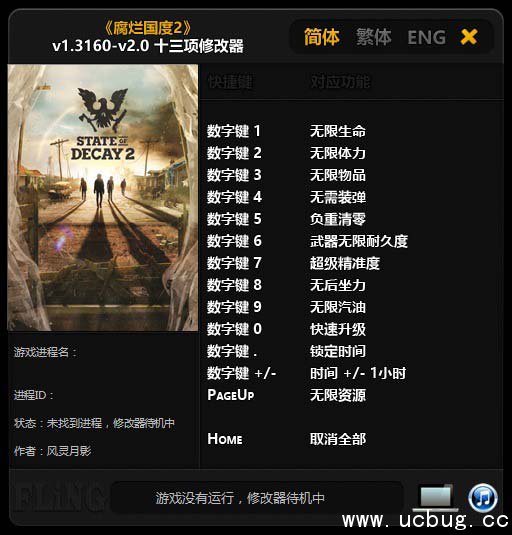Image resolution: width=512 pixels, height=535 pixels.
Task: Toggle 无限物品 cheat option
Action: pyautogui.click(x=338, y=175)
